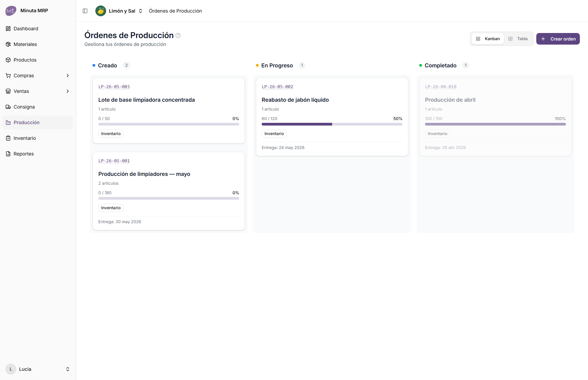This screenshot has height=380, width=588.
Task: Click the Ventas store icon
Action: pyautogui.click(x=8, y=91)
